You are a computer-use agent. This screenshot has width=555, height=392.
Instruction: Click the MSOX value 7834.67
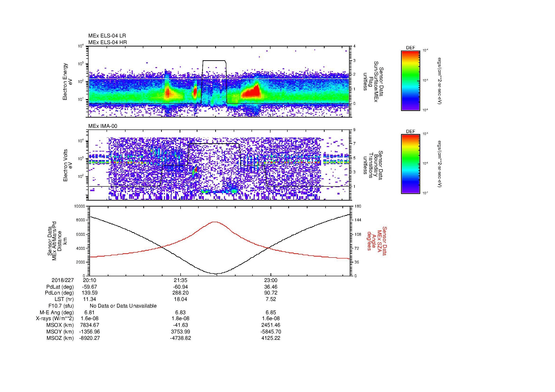[x=89, y=325]
